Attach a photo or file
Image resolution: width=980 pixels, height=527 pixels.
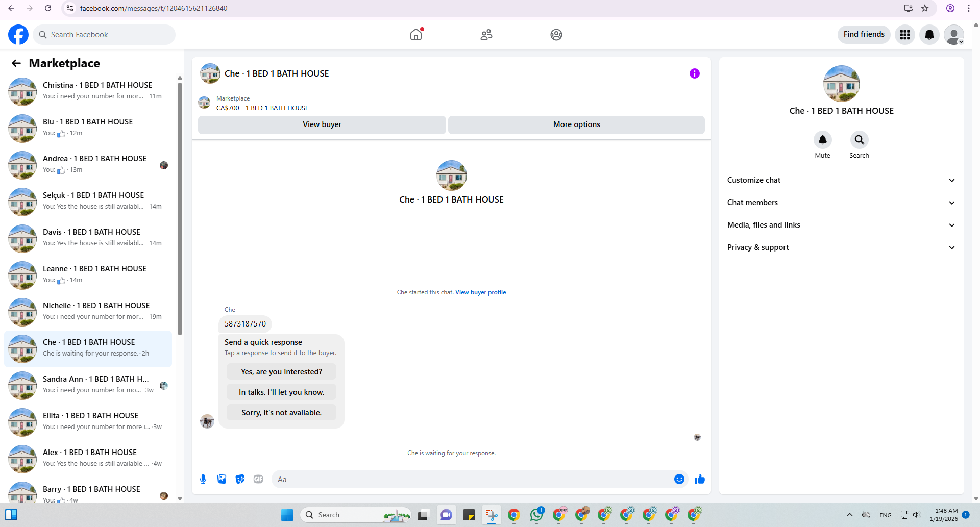pyautogui.click(x=222, y=479)
